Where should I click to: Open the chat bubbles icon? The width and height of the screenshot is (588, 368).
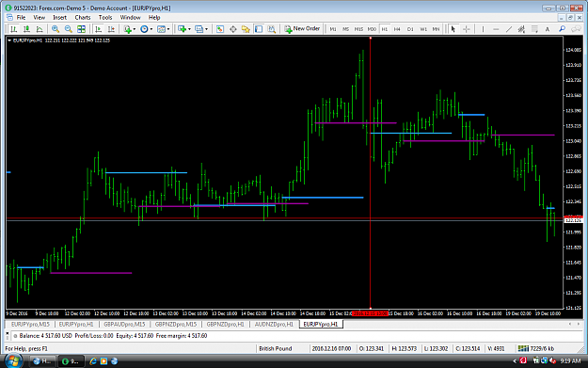576,29
